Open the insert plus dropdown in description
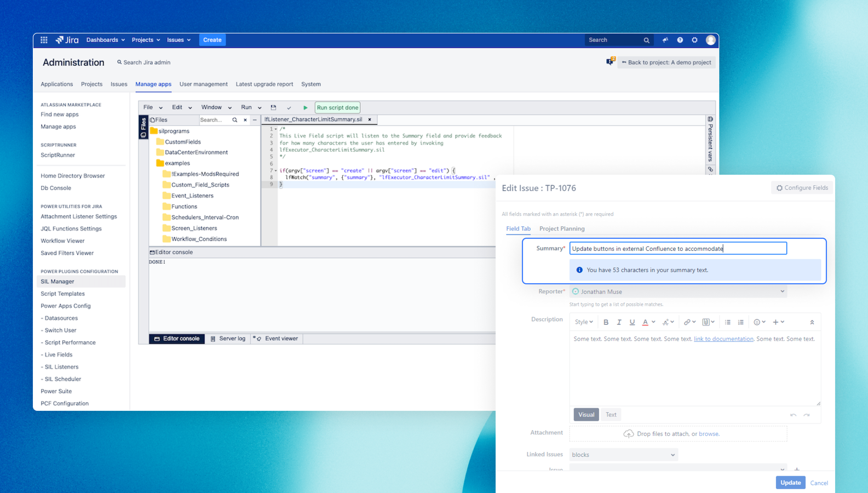The image size is (868, 493). pyautogui.click(x=779, y=322)
